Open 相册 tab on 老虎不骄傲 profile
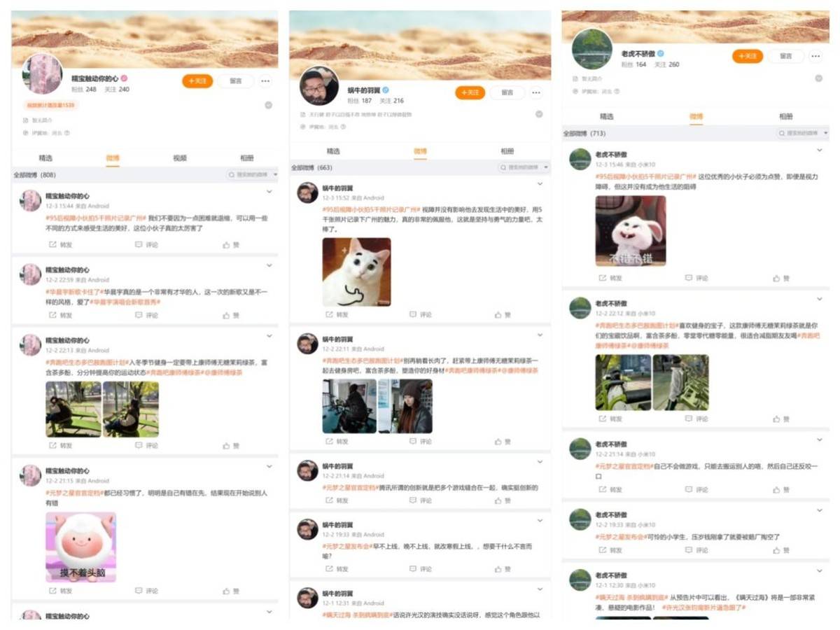The image size is (840, 630). click(x=785, y=116)
